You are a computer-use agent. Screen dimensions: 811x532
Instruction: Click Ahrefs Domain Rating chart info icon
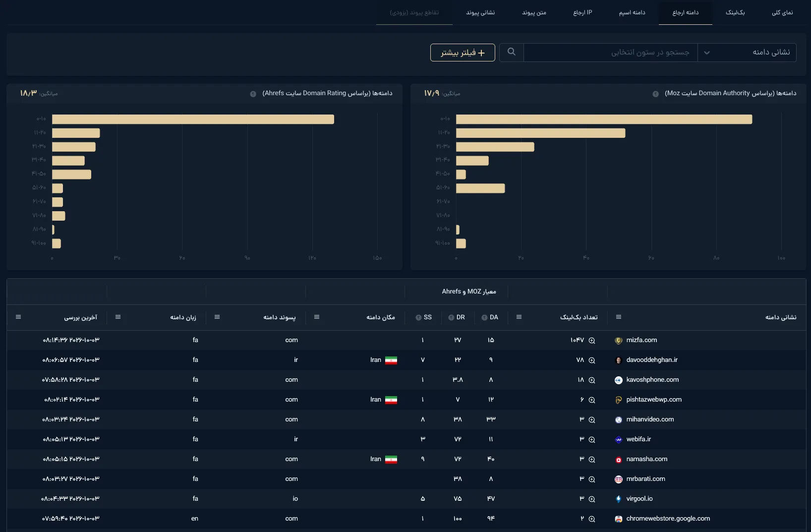coord(253,94)
